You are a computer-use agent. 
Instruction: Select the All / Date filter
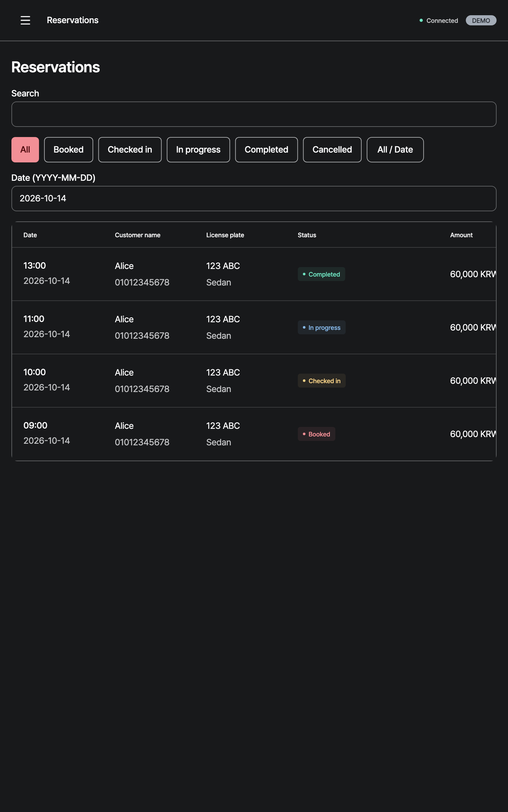[x=395, y=150]
